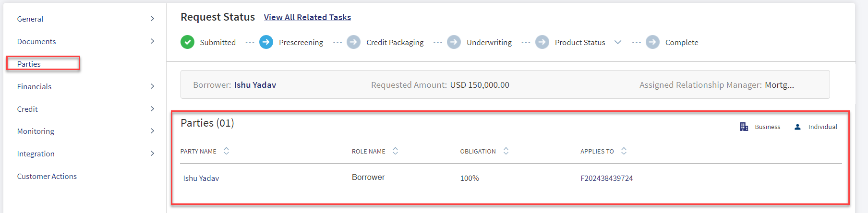Expand the Product Status dropdown chevron
This screenshot has width=868, height=213.
[x=618, y=42]
